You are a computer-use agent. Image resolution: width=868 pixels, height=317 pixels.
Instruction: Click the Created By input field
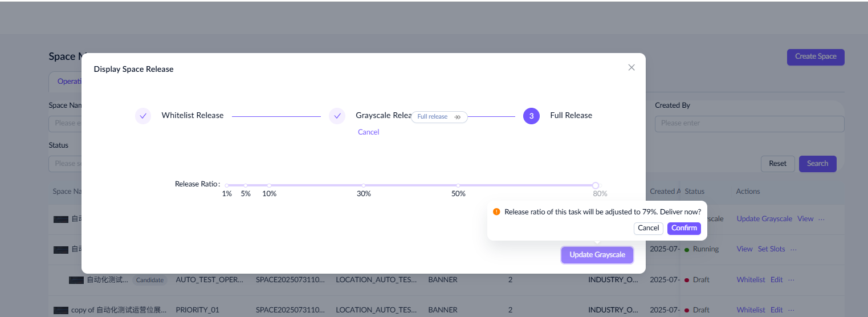[x=749, y=123]
